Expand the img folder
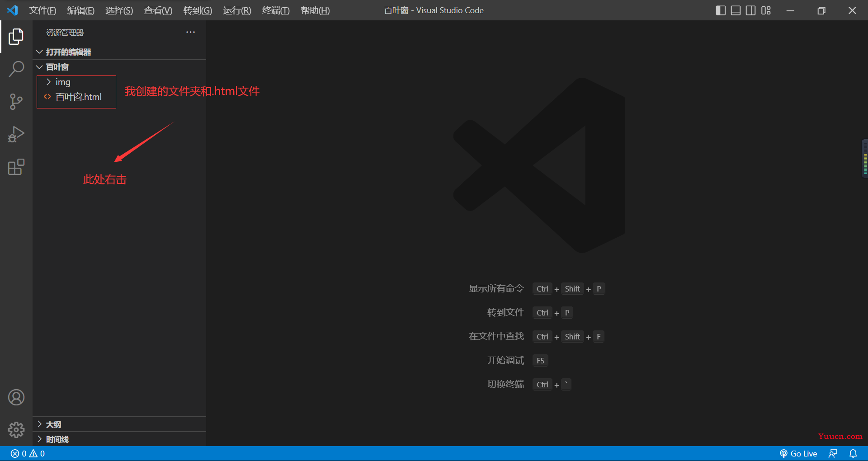The image size is (868, 461). [x=63, y=82]
